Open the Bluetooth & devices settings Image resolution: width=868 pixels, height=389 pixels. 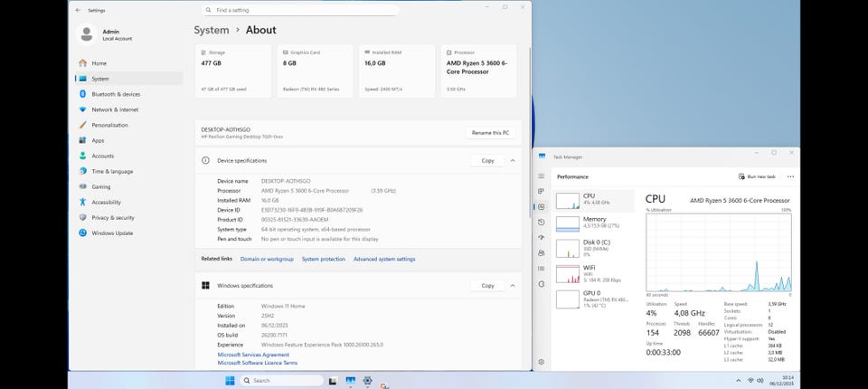coord(116,94)
